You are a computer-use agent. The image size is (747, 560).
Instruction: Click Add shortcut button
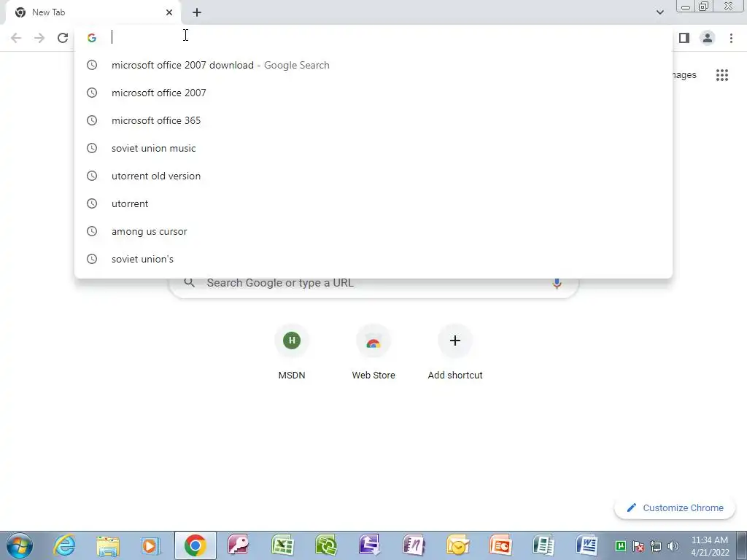(x=455, y=352)
